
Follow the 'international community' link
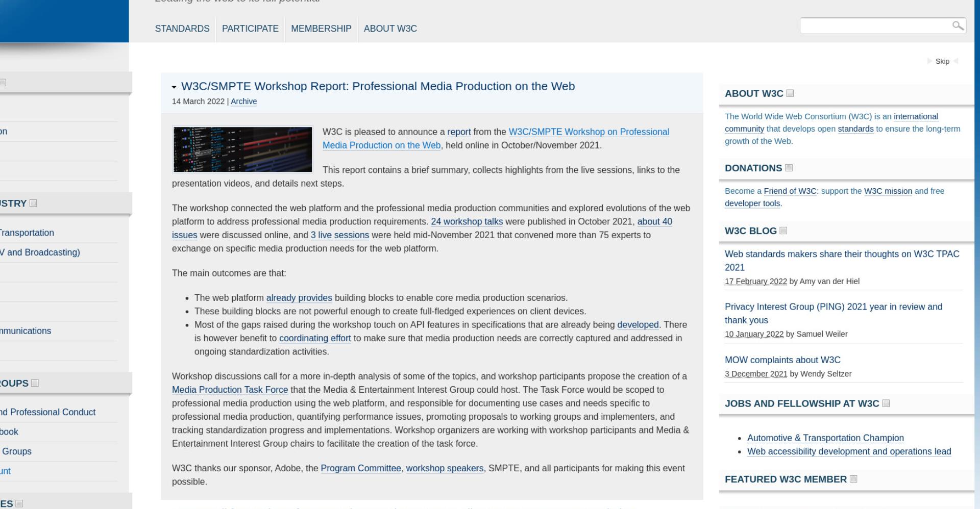(831, 122)
